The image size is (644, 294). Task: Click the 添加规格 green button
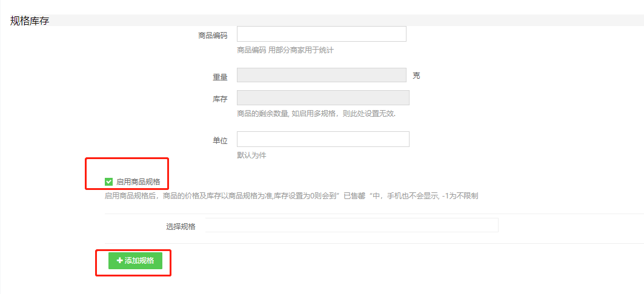[x=136, y=260]
